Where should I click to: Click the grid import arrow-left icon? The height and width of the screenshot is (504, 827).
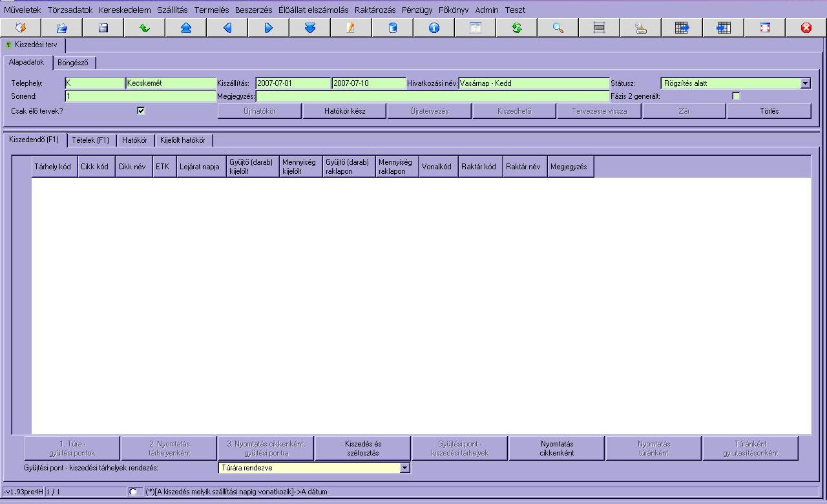coord(724,28)
